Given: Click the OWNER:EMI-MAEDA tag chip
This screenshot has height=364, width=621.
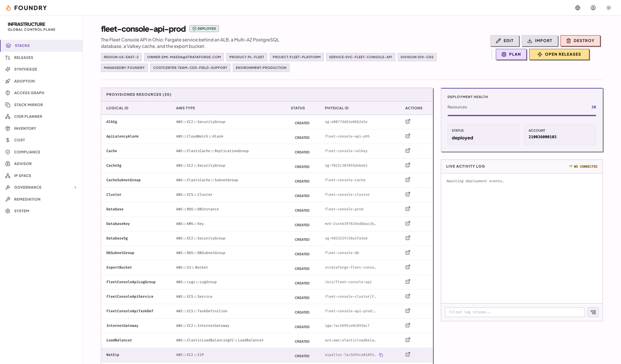Looking at the screenshot, I should (184, 57).
